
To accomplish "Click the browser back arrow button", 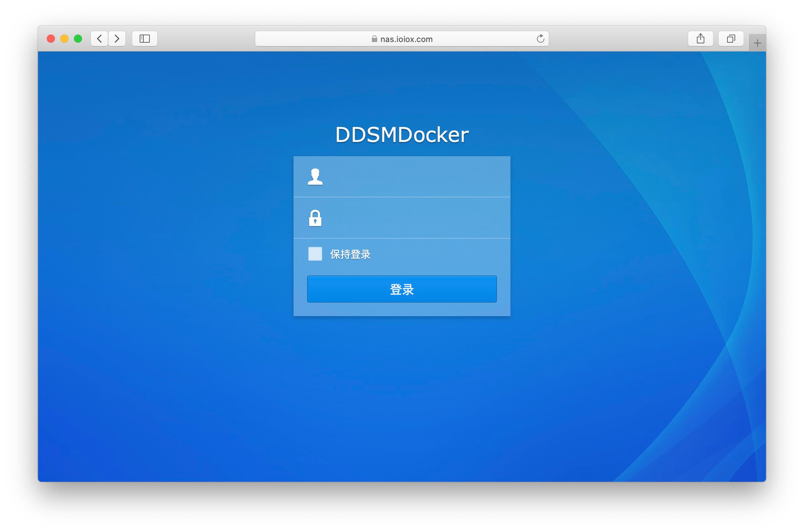I will [99, 39].
